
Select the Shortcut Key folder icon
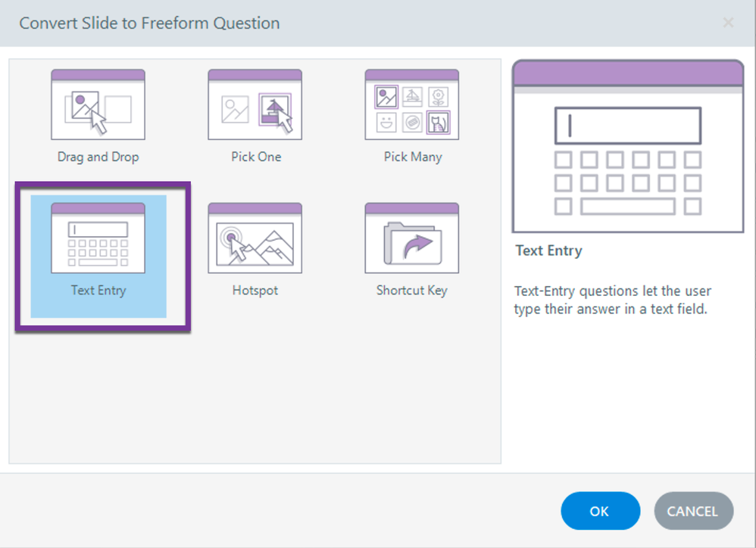coord(412,238)
